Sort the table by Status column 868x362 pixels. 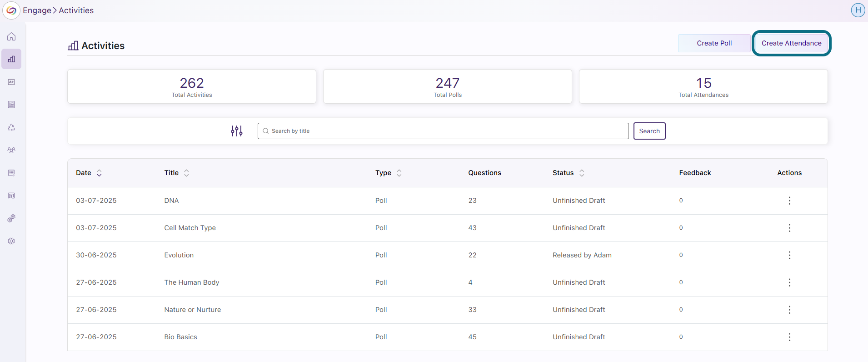point(582,173)
